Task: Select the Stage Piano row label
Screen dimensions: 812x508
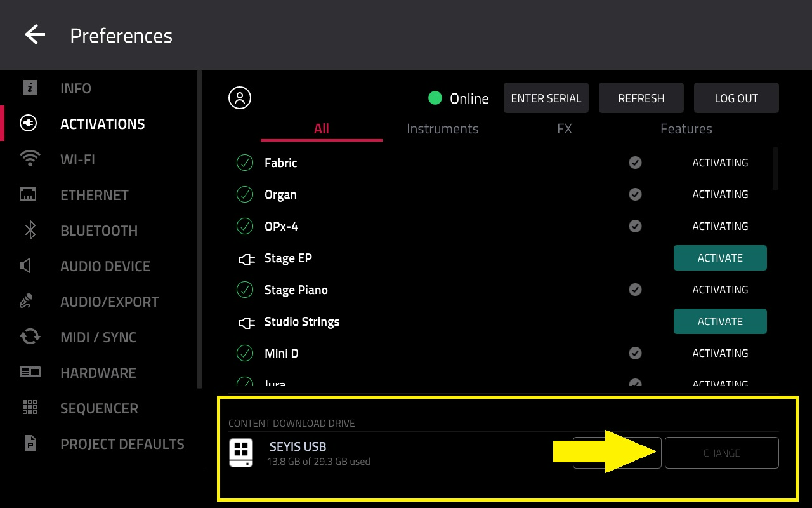Action: pyautogui.click(x=296, y=290)
